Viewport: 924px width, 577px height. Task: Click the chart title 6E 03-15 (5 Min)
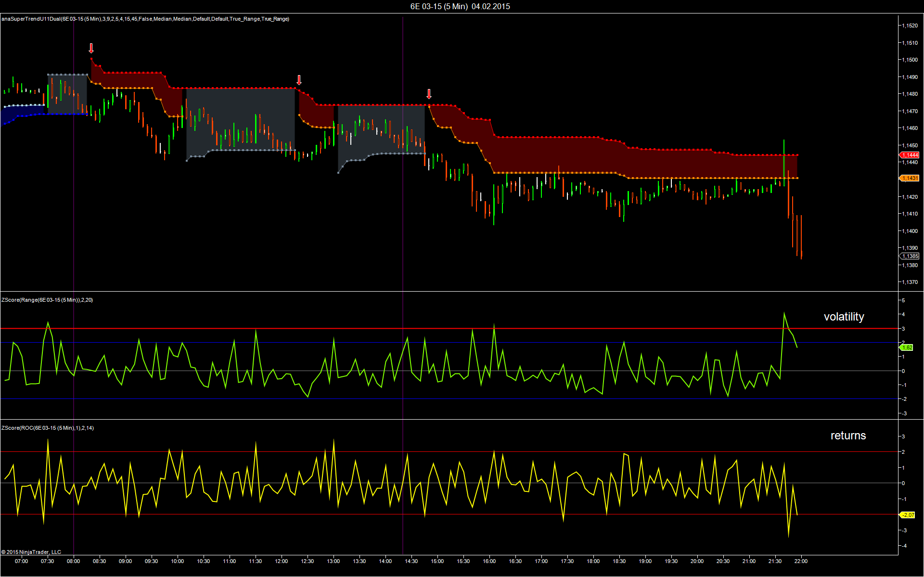439,6
